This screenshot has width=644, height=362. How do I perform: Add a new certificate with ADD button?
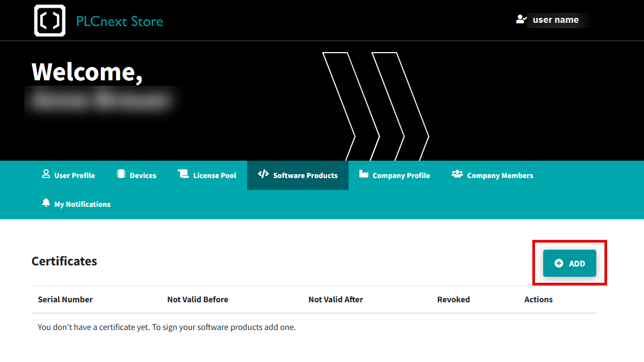569,263
